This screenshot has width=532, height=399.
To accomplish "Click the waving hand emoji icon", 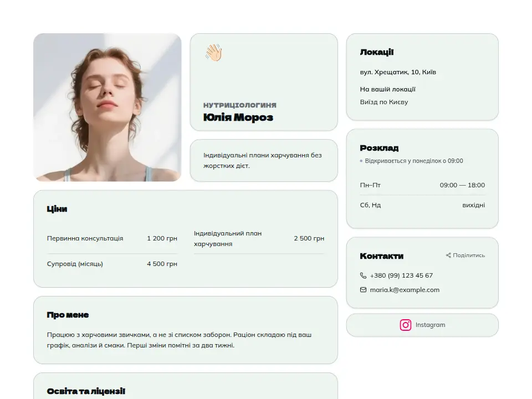I will [x=213, y=53].
